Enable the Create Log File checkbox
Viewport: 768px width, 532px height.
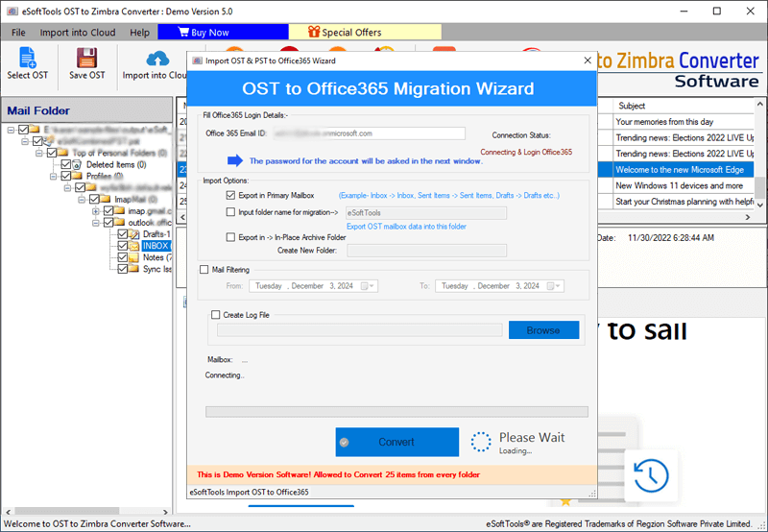click(215, 315)
